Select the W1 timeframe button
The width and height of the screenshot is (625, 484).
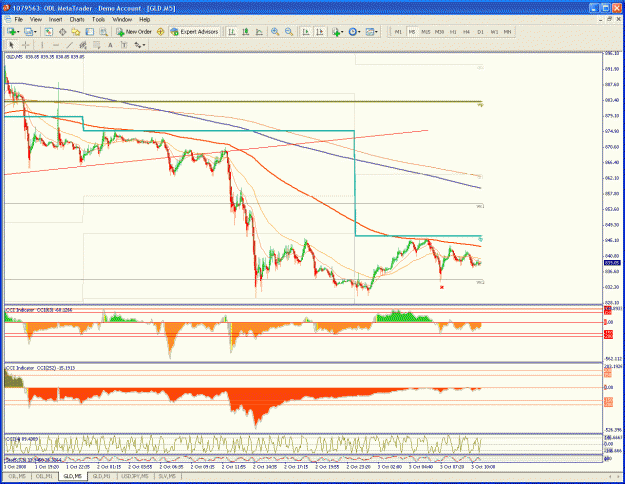[x=494, y=31]
